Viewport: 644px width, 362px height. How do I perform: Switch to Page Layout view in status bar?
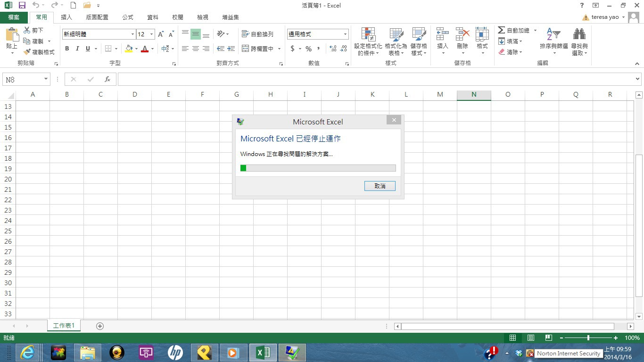[530, 338]
